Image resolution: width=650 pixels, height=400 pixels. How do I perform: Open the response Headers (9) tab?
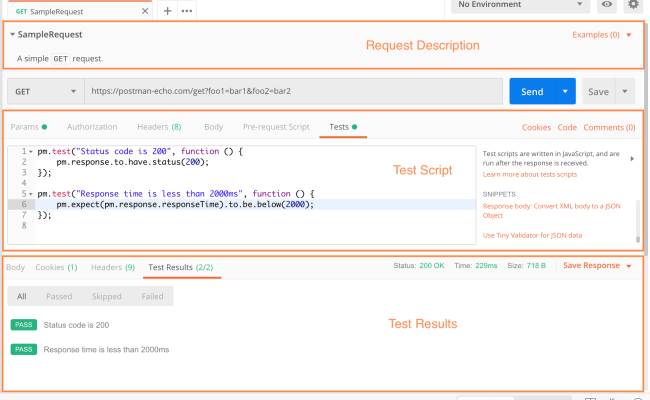(113, 267)
